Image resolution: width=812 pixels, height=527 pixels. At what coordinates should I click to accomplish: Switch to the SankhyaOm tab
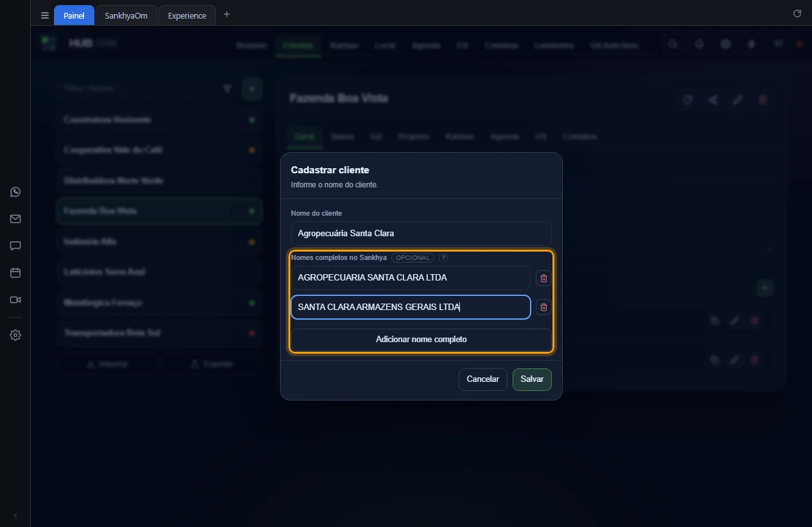126,15
